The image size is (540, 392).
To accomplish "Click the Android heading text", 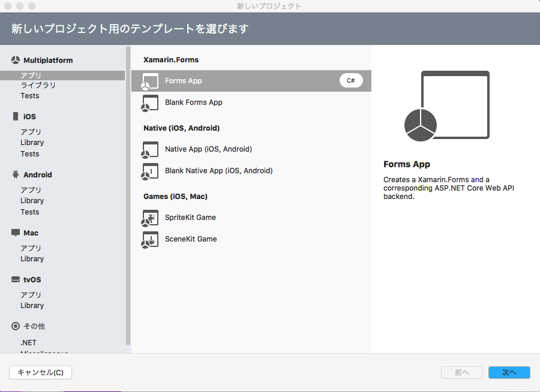I will [x=38, y=175].
